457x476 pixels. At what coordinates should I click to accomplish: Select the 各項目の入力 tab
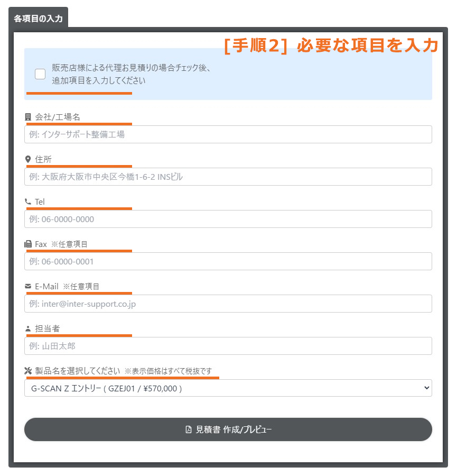tap(39, 16)
